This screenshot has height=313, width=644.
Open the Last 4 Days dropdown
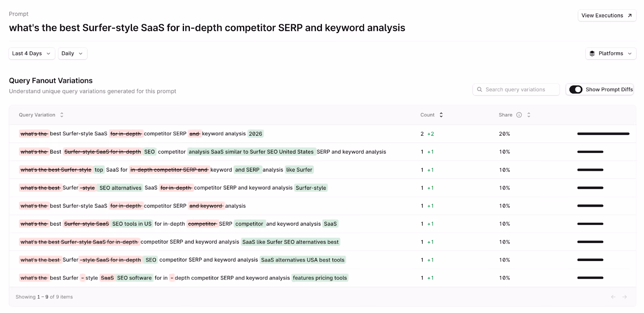tap(32, 54)
